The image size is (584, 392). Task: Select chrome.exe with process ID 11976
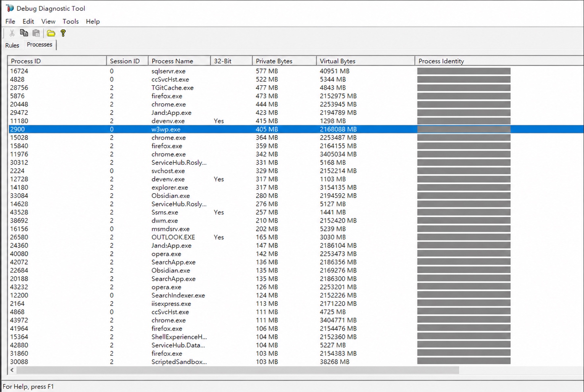point(296,154)
